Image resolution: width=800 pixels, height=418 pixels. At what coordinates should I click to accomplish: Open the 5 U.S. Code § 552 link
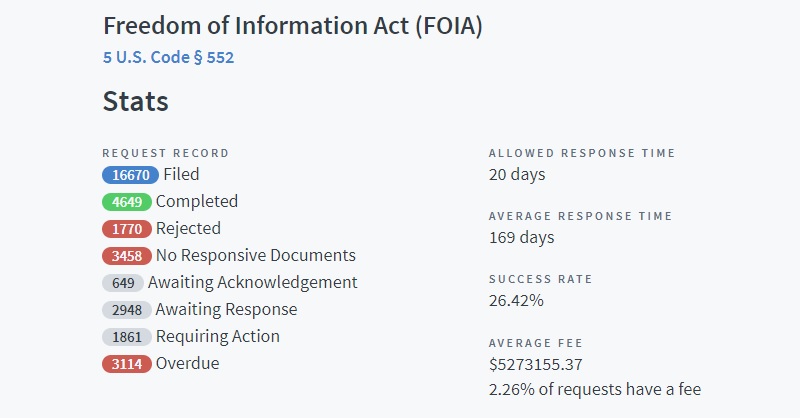click(168, 57)
